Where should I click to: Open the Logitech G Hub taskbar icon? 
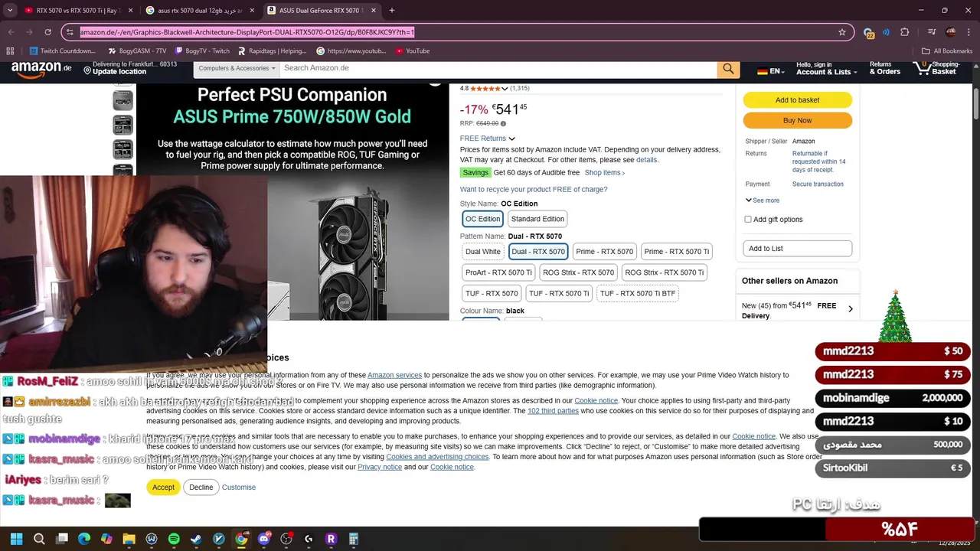[309, 539]
